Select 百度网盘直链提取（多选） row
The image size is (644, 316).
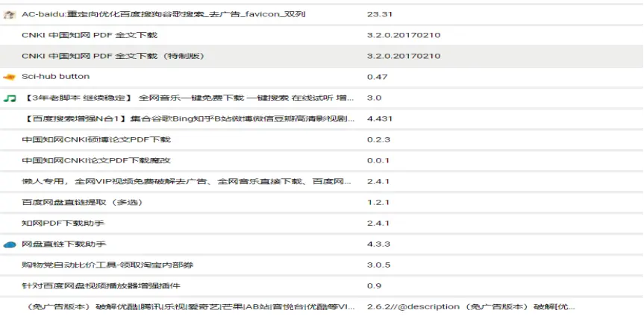pos(322,203)
